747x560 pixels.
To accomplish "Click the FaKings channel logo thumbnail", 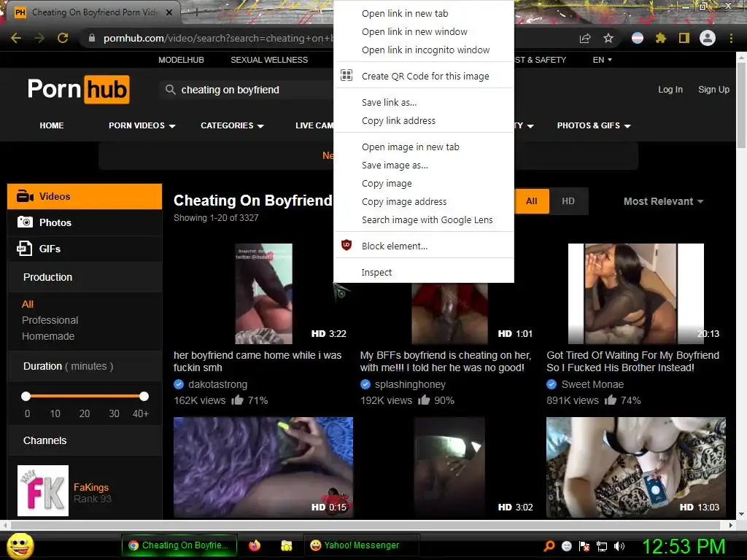I will (43, 491).
